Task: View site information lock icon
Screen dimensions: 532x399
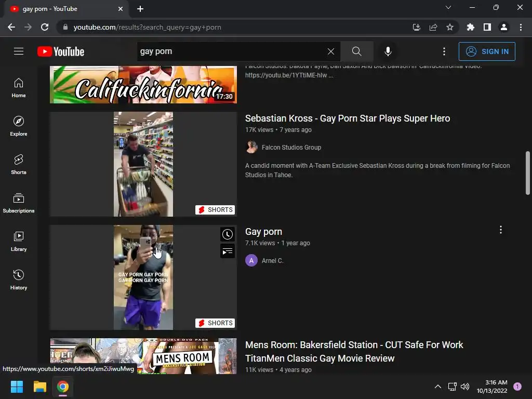Action: point(65,27)
